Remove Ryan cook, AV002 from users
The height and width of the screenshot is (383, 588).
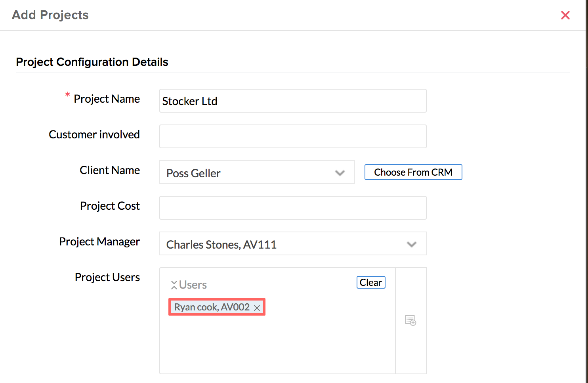257,308
